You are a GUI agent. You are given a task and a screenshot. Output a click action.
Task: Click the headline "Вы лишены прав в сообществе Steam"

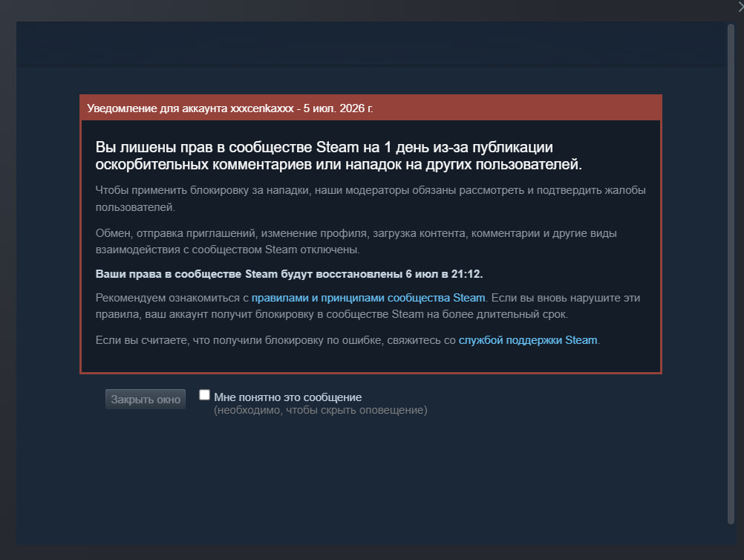point(339,155)
